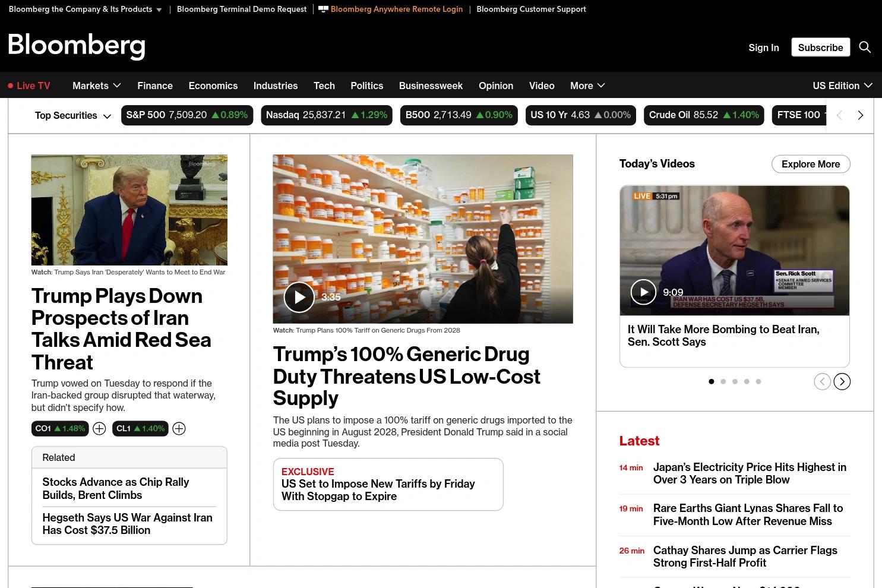882x588 pixels.
Task: Select the third video carousel dot
Action: point(735,381)
